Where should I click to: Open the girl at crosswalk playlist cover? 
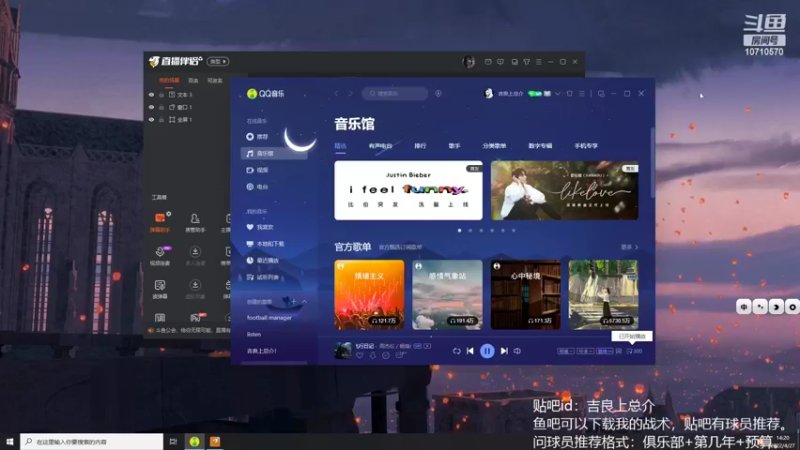(604, 294)
